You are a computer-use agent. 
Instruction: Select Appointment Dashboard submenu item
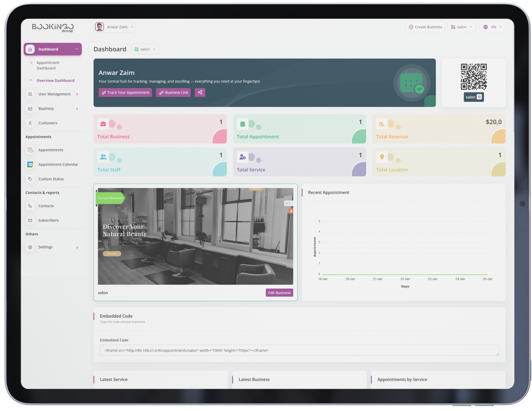click(48, 65)
